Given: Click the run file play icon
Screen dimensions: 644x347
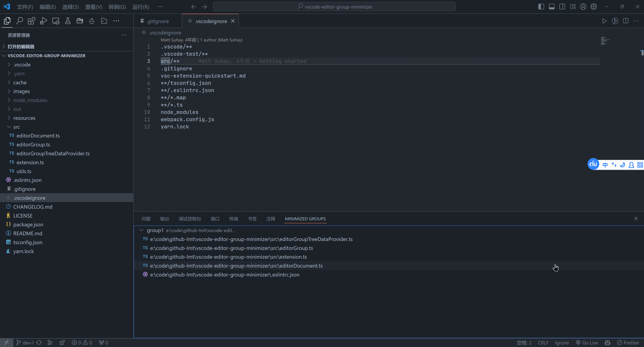Looking at the screenshot, I should (604, 21).
